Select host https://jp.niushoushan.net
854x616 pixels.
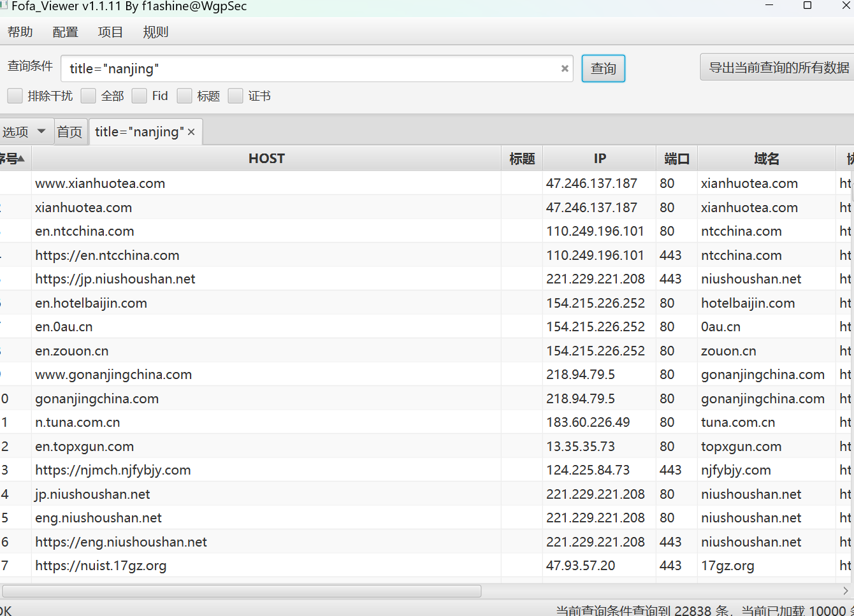[x=115, y=279]
